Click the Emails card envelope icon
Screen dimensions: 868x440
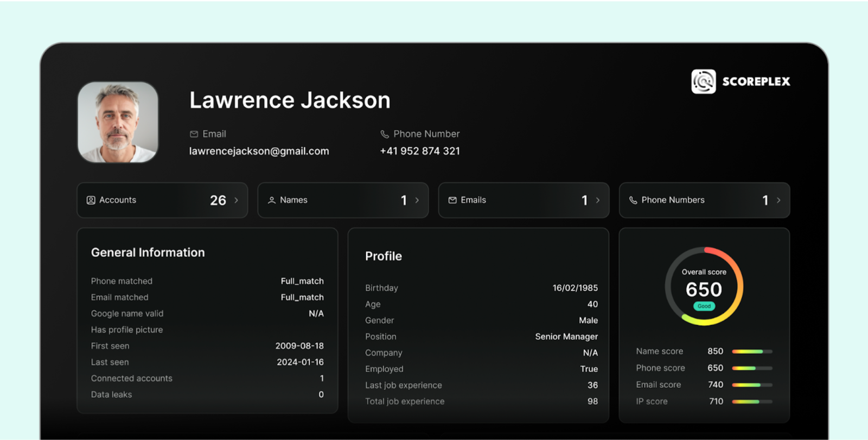(x=452, y=200)
